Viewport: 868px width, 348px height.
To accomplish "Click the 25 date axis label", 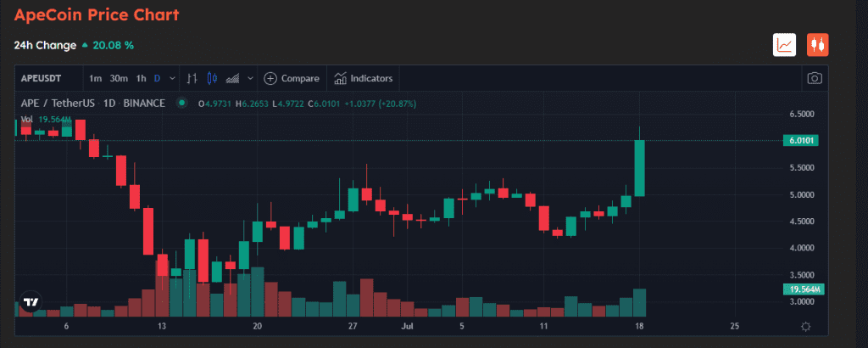I will click(735, 326).
